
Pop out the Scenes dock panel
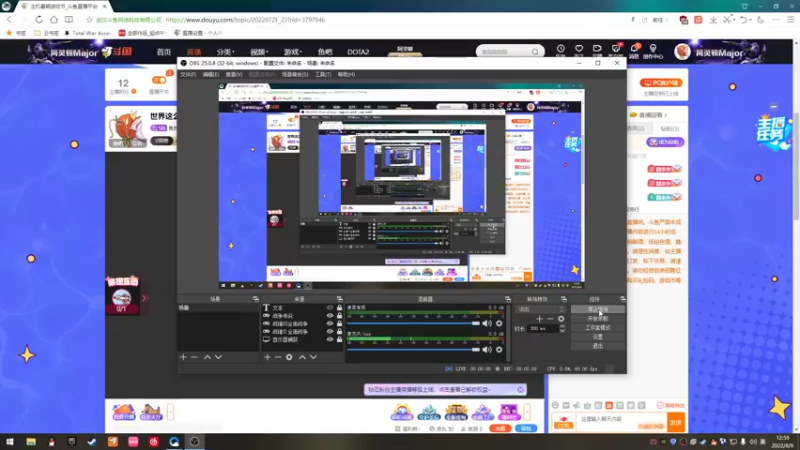256,299
